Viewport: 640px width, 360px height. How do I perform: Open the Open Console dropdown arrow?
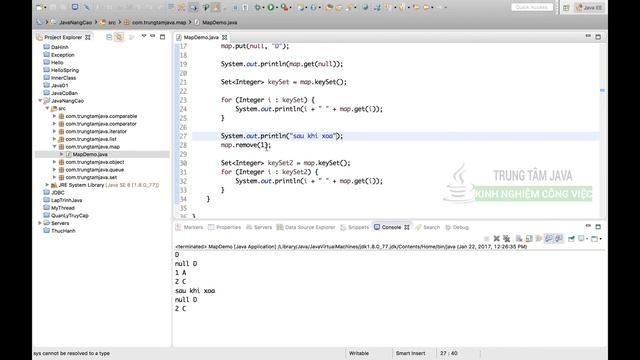point(600,239)
